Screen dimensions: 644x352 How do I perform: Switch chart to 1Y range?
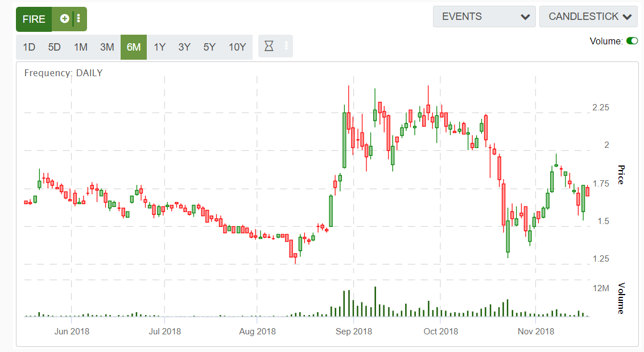[159, 47]
